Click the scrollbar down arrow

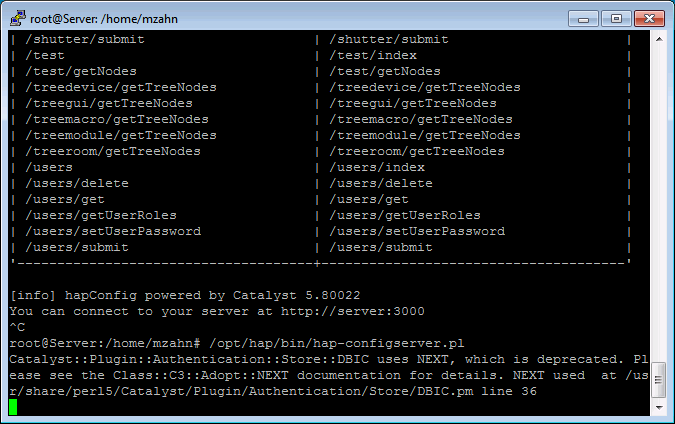tap(659, 407)
